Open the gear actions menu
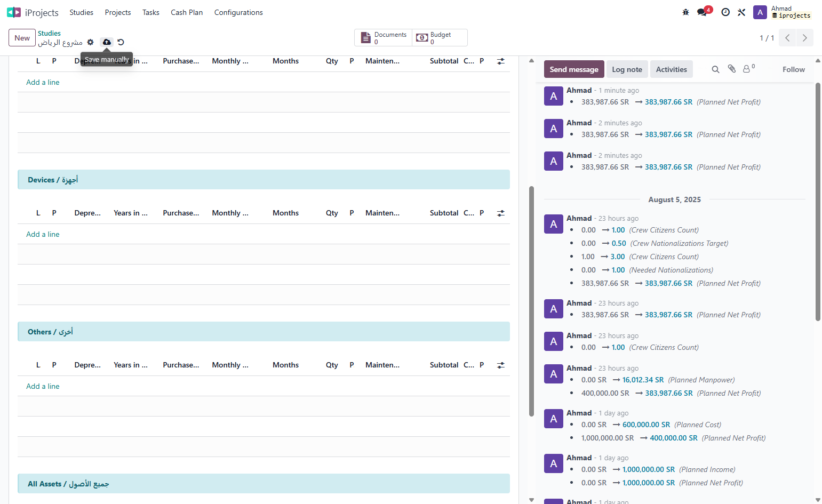The height and width of the screenshot is (504, 822). click(x=91, y=42)
